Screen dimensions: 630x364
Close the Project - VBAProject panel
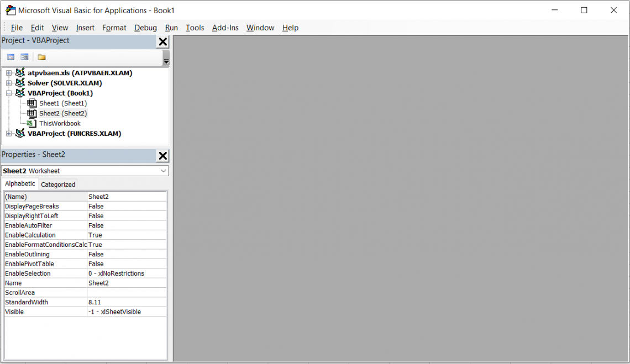[162, 41]
